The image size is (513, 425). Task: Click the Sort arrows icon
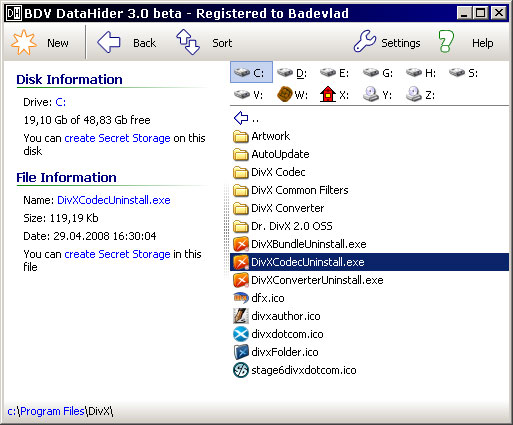click(x=188, y=42)
